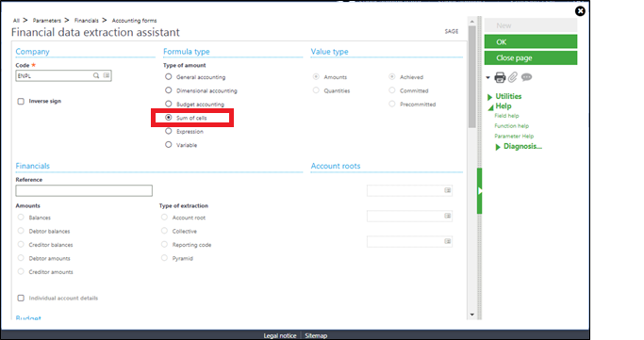This screenshot has width=644, height=340.
Task: Choose Account root extraction type
Action: 164,218
